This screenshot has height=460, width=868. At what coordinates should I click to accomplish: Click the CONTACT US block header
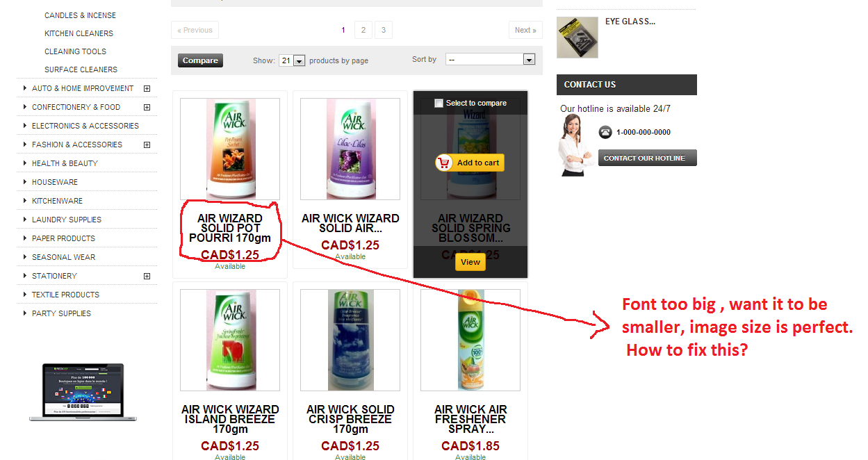627,85
